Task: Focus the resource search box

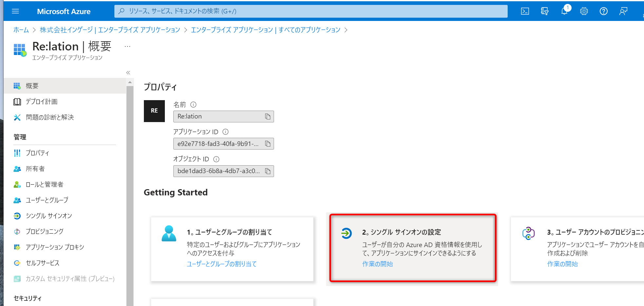Action: pos(311,11)
